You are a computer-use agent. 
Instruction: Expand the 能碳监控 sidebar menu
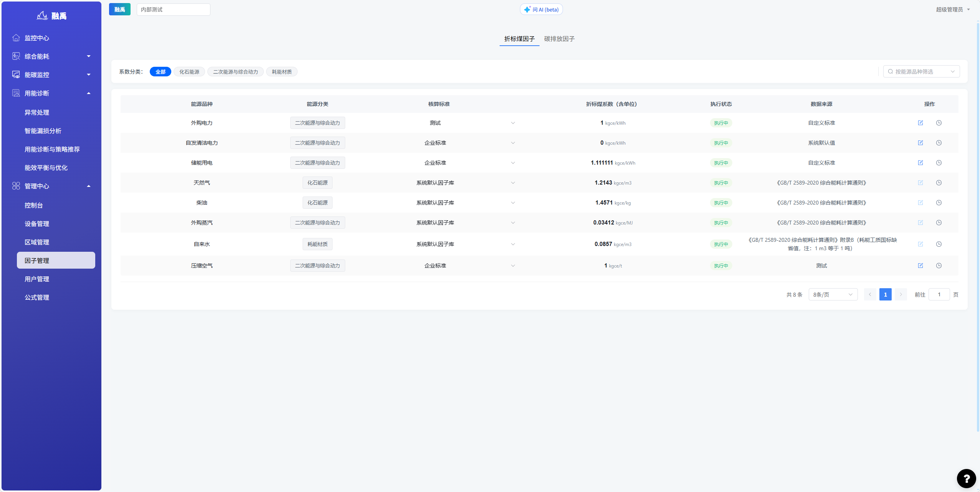tap(89, 74)
